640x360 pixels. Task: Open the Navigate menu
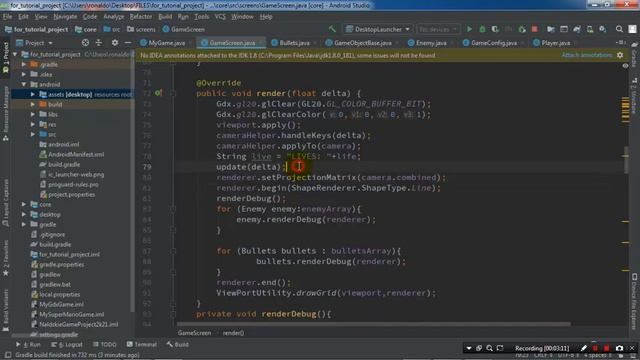[65, 17]
